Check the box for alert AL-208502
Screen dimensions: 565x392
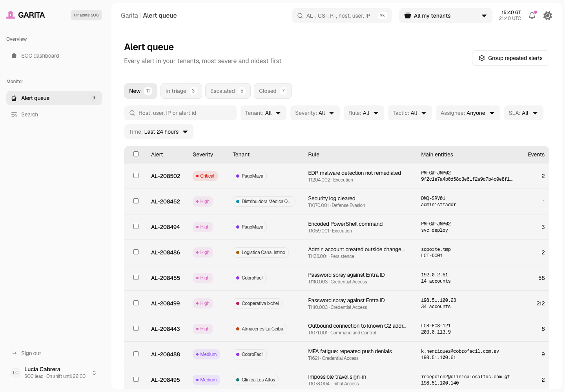pyautogui.click(x=136, y=176)
